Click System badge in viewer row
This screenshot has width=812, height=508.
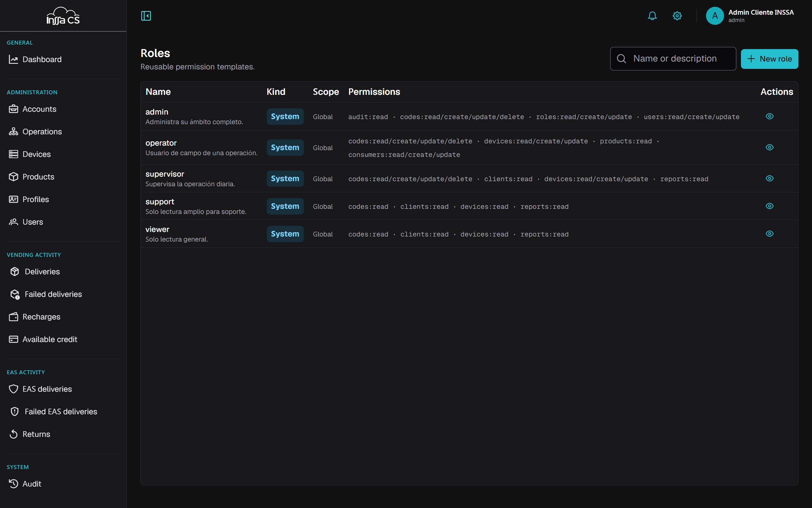pos(285,234)
